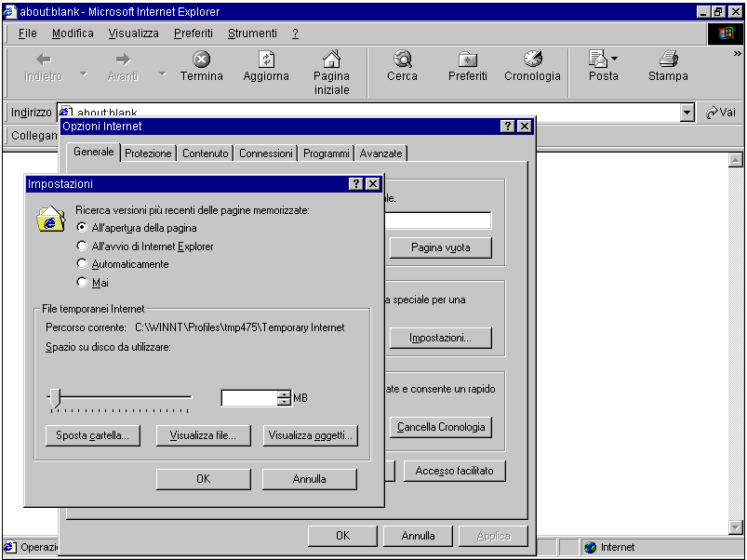The height and width of the screenshot is (560, 747).
Task: Refresh page using the Aggiorna icon
Action: (x=266, y=59)
